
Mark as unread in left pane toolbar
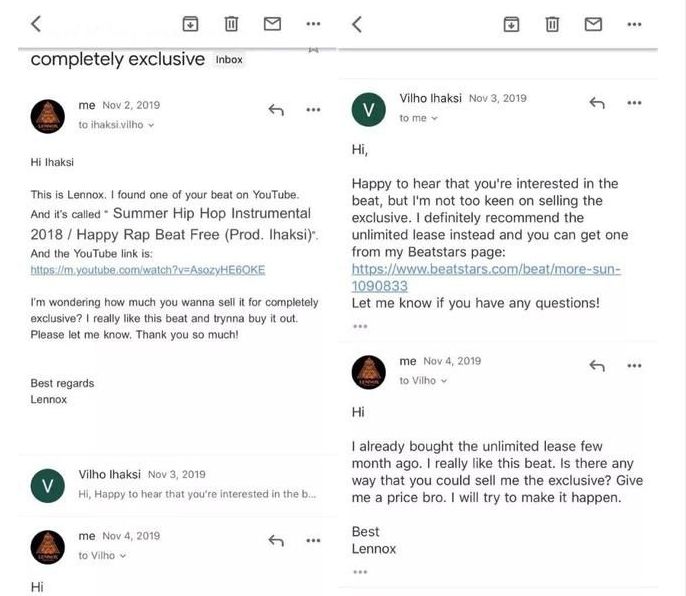pyautogui.click(x=272, y=24)
